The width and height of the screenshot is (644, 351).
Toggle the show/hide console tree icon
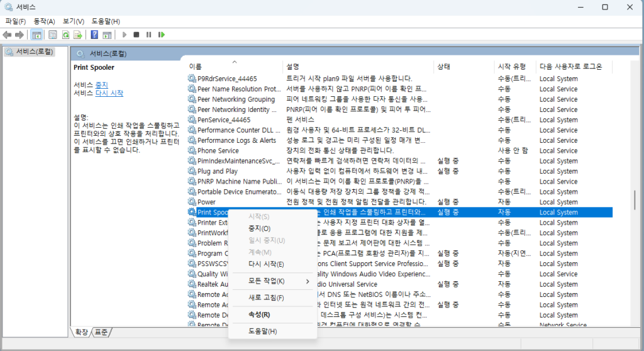pyautogui.click(x=36, y=35)
